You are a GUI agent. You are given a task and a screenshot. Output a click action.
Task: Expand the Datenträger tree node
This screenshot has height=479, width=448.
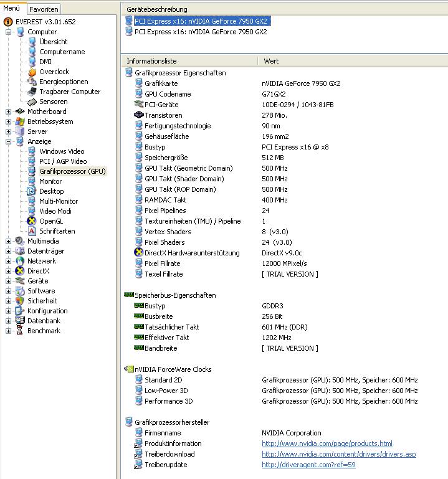(x=8, y=251)
